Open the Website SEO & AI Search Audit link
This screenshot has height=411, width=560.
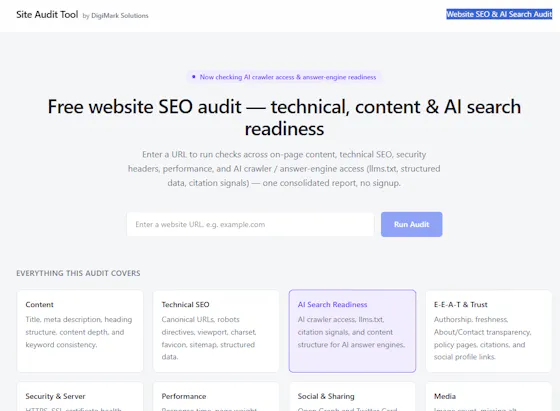(499, 14)
